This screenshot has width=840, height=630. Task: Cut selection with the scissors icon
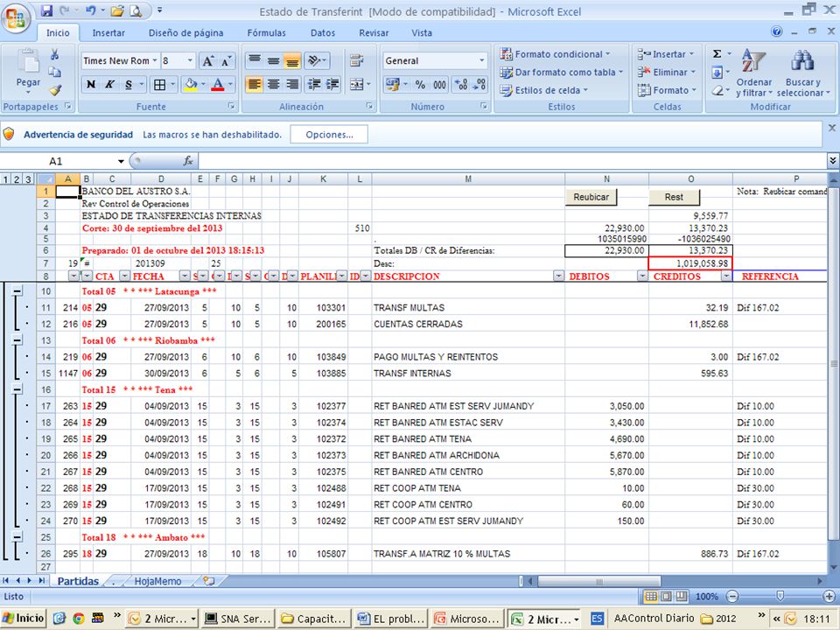(54, 54)
